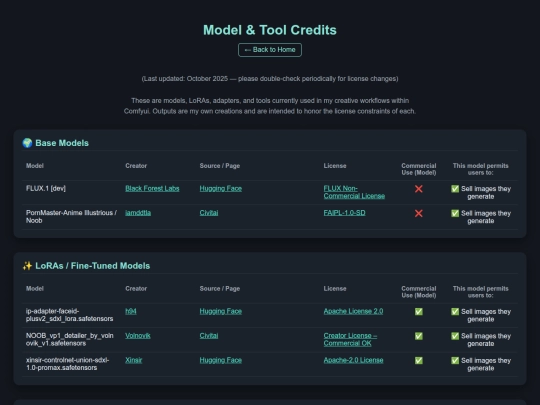Open the Black Forest Labs creator link

pos(152,188)
